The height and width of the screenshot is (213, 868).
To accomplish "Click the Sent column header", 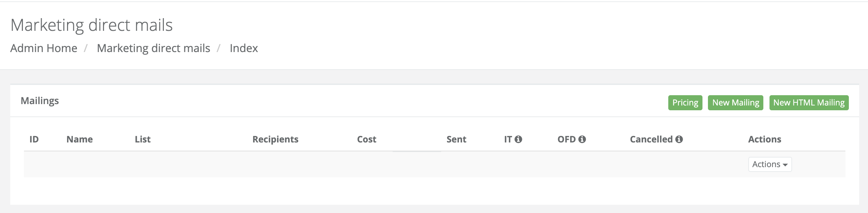I will pos(456,139).
